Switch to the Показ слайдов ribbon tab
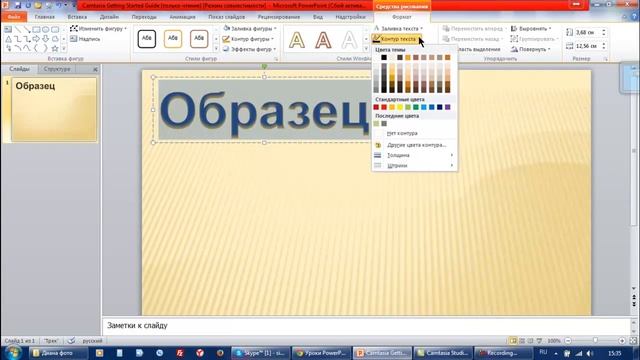640x360 pixels. point(227,17)
